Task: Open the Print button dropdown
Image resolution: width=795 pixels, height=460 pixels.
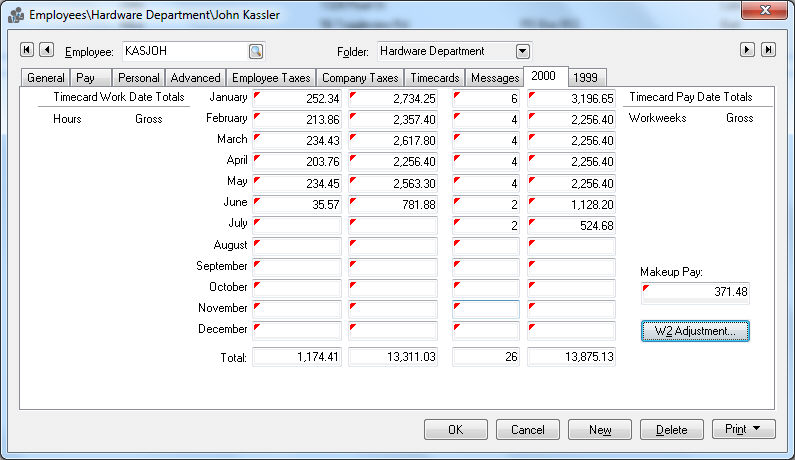Action: 743,430
